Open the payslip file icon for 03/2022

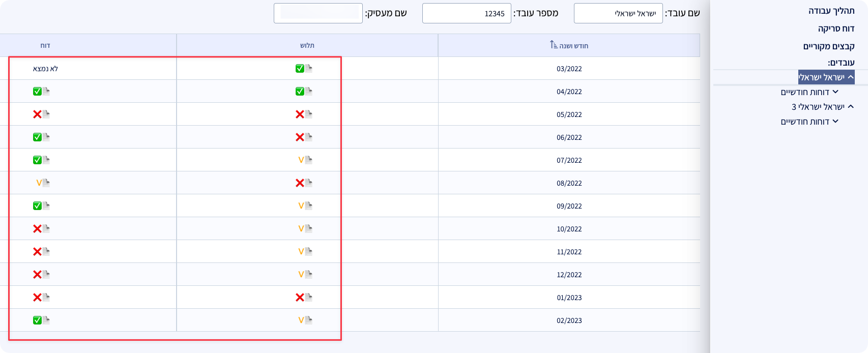pos(308,69)
